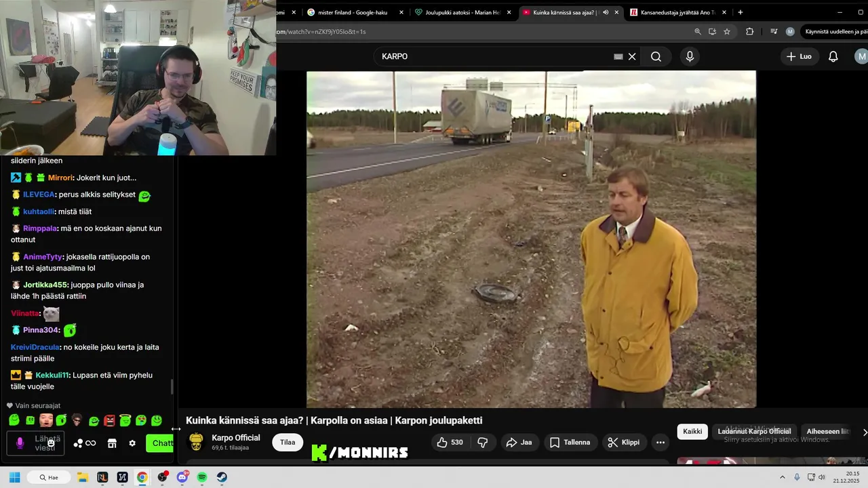Open chatter Kekkuli11's username
The width and height of the screenshot is (868, 488).
tap(52, 375)
